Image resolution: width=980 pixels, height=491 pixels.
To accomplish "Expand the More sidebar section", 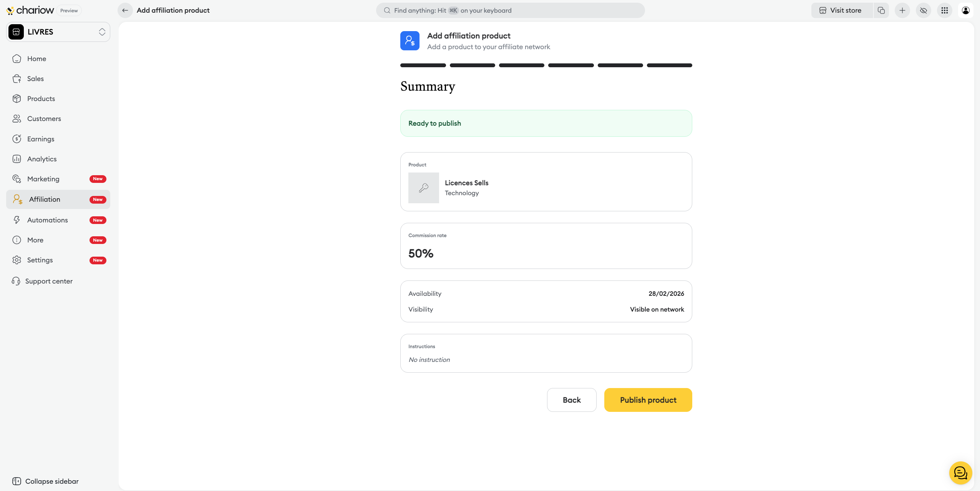I will (35, 240).
